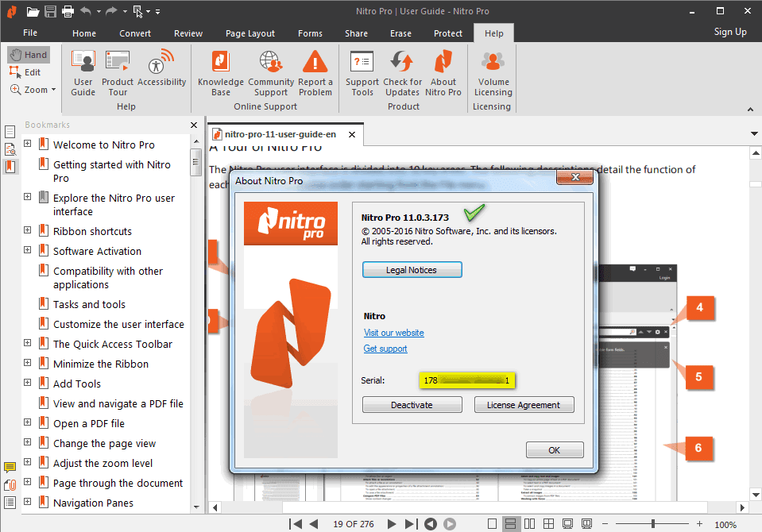762x532 pixels.
Task: Collapse the ribbon with the arrow
Action: pos(750,110)
